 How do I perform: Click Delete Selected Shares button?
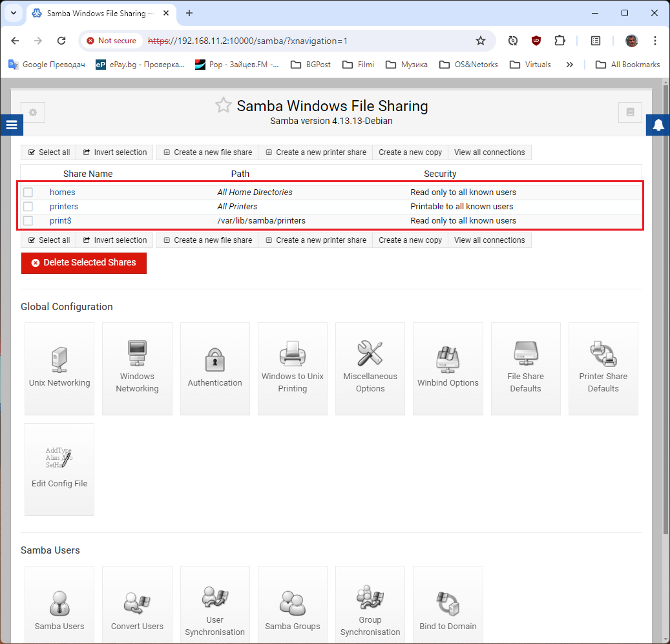[x=84, y=263]
